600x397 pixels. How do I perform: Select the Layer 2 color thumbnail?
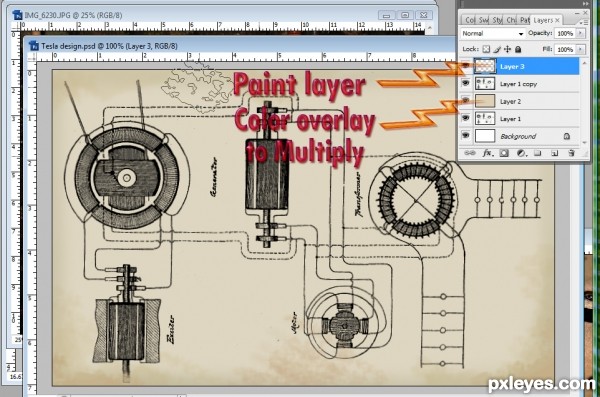point(485,101)
